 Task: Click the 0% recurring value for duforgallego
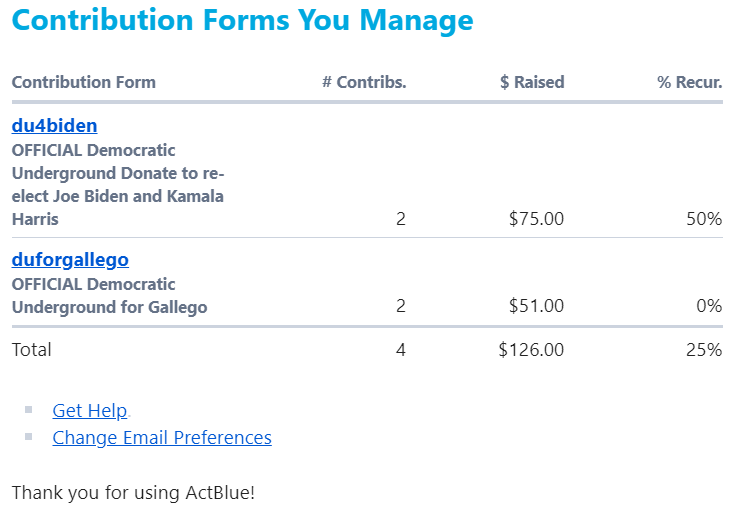click(709, 307)
